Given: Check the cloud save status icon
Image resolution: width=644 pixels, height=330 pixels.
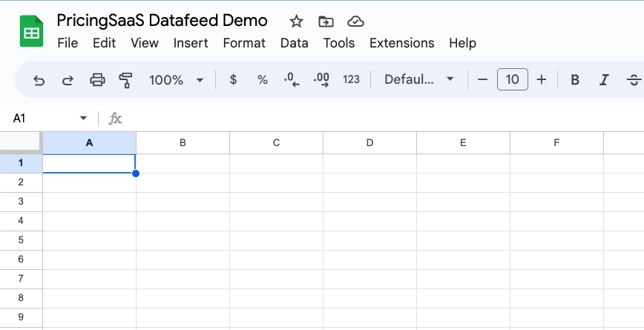Looking at the screenshot, I should tap(355, 21).
